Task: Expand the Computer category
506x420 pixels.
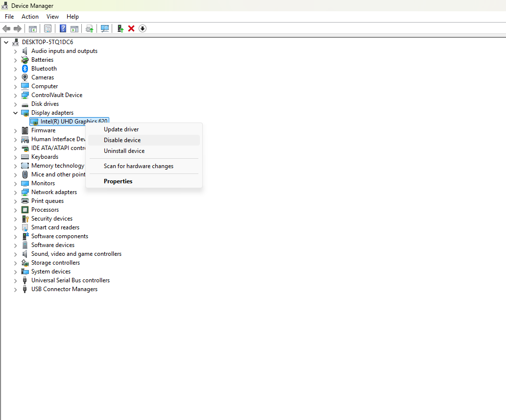Action: [15, 87]
